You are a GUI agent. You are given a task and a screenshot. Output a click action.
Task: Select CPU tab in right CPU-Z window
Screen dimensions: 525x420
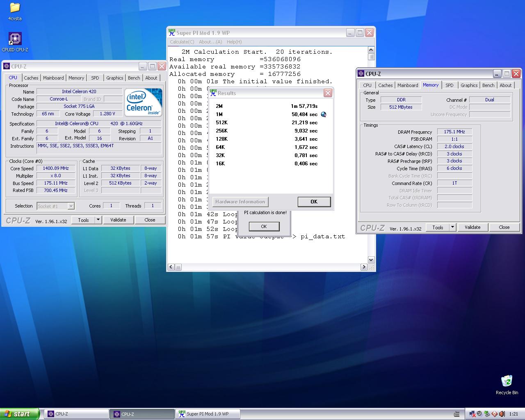tap(367, 85)
